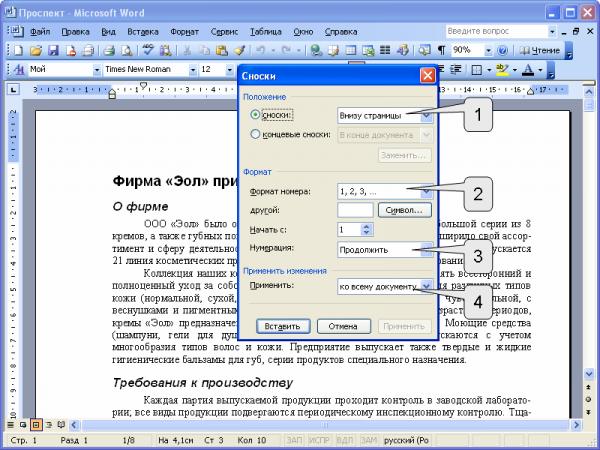Image resolution: width=600 pixels, height=450 pixels.
Task: Expand font color dropdown arrow
Action: pyautogui.click(x=540, y=70)
